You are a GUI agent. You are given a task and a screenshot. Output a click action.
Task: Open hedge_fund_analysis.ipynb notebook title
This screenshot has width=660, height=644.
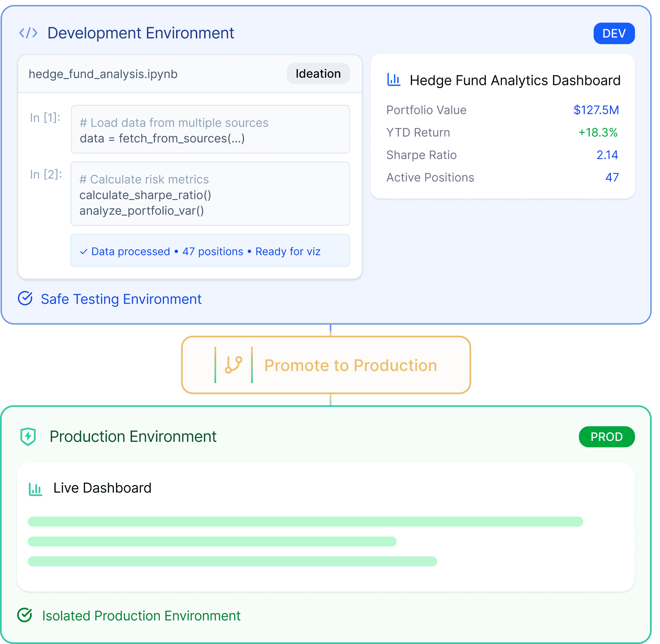click(103, 74)
